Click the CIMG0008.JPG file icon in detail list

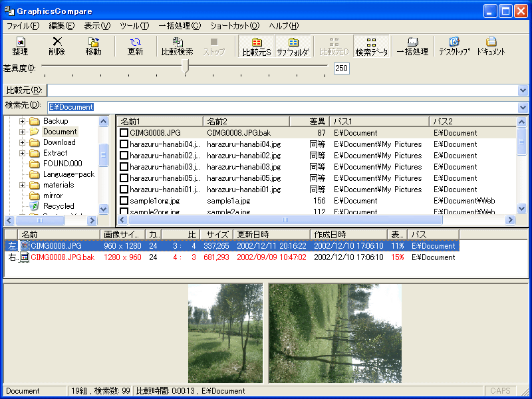25,245
